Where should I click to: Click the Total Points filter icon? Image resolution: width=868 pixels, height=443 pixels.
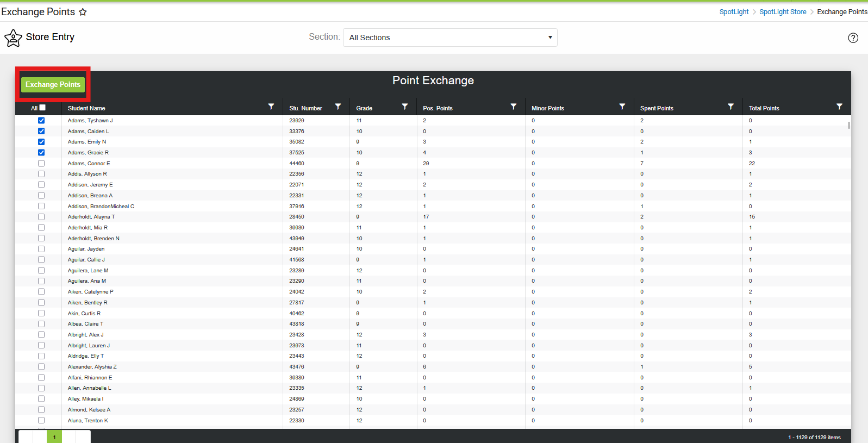click(x=840, y=107)
